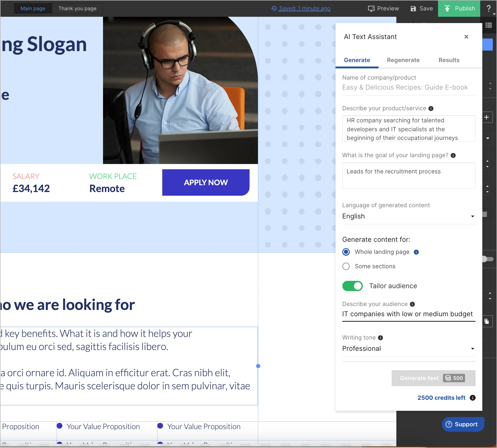This screenshot has height=448, width=497.
Task: Click the Describe your audience input field
Action: tap(407, 314)
